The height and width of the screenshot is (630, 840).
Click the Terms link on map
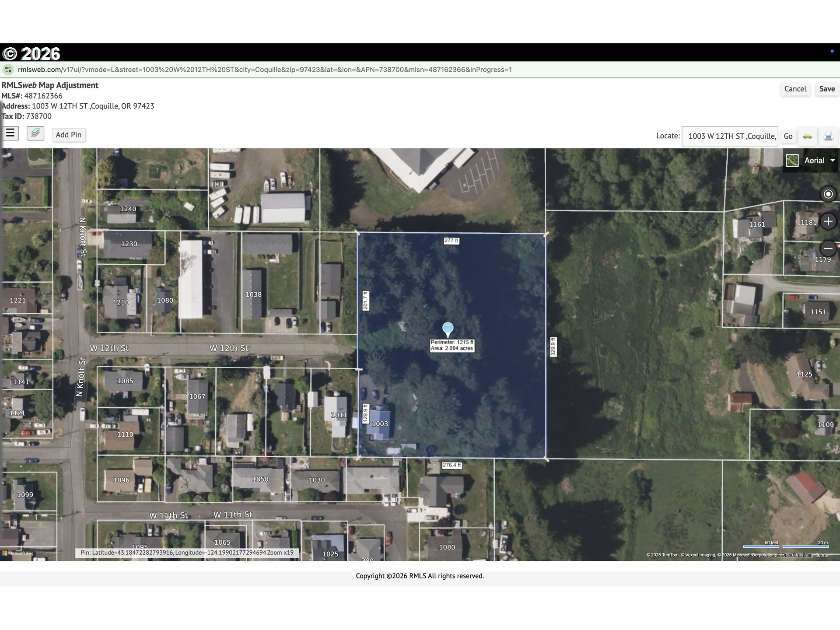[822, 555]
